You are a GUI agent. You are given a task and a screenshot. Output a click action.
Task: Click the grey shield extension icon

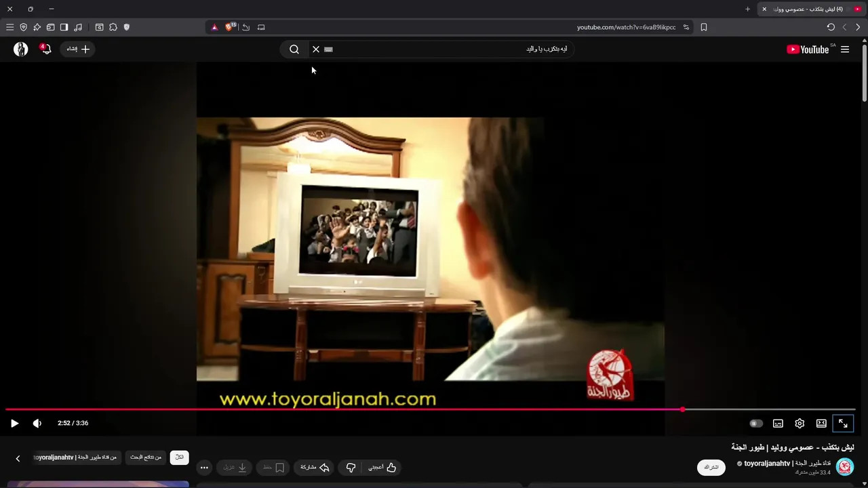pyautogui.click(x=127, y=27)
